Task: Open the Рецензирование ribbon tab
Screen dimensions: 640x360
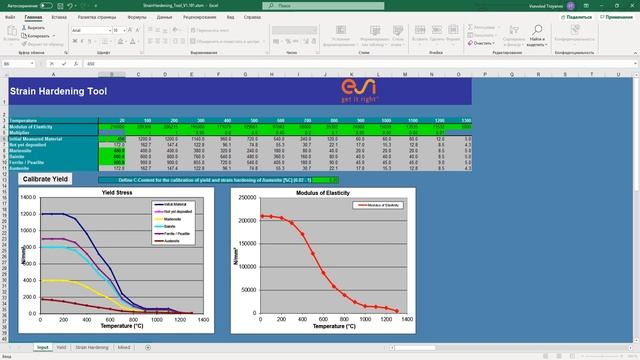Action: point(200,17)
